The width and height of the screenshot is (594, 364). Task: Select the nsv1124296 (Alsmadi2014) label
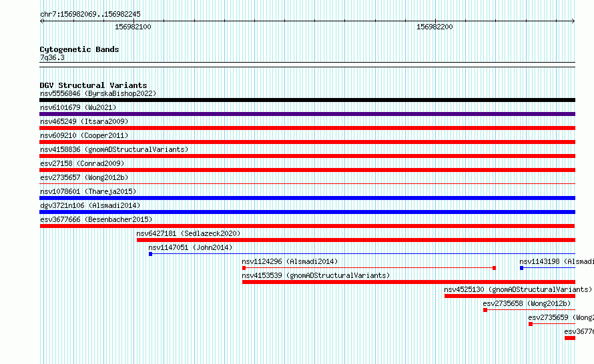coord(290,261)
